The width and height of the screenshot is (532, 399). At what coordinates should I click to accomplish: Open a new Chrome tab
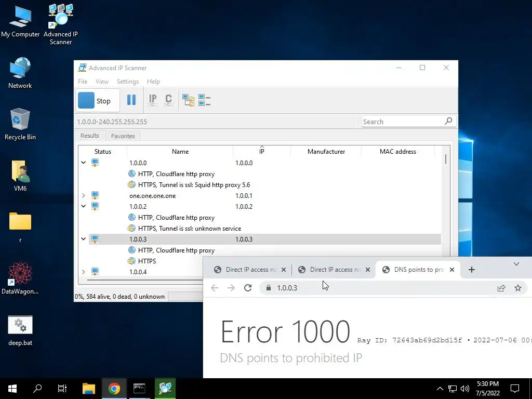(472, 270)
